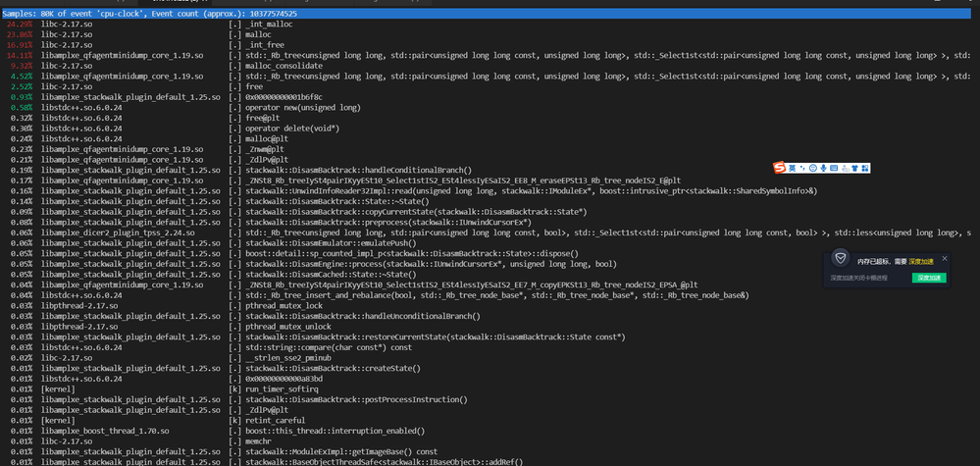This screenshot has height=466, width=980.
Task: Start Sogou voice input microphone
Action: (824, 168)
